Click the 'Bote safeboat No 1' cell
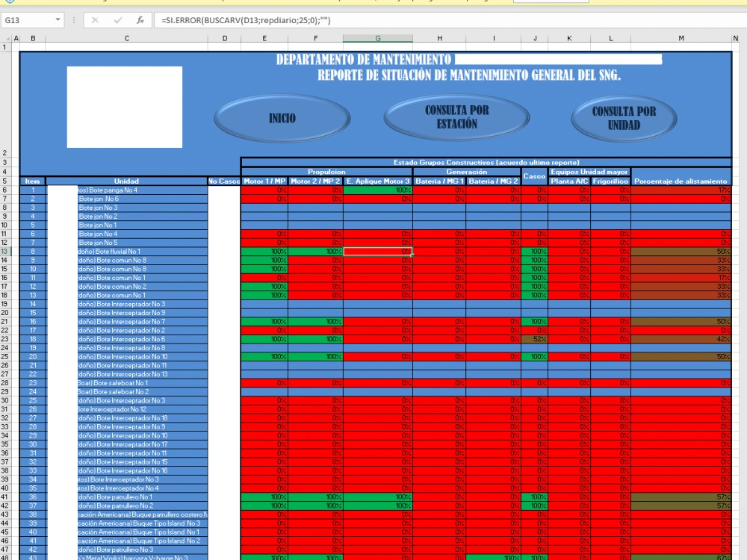The image size is (747, 560). pos(128,383)
